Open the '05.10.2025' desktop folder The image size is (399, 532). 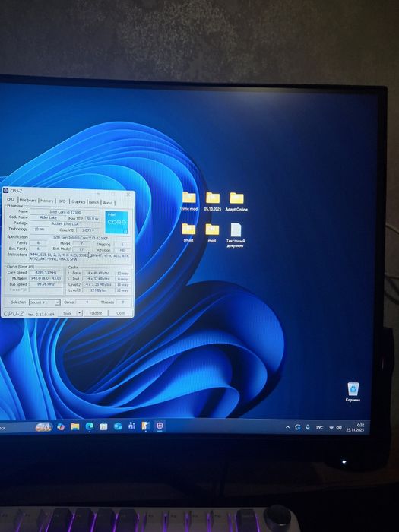tap(213, 201)
